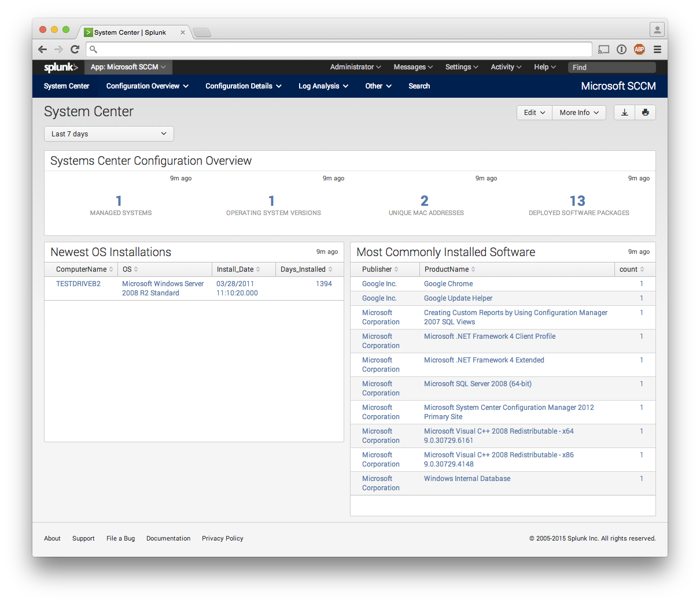Screen dimensions: 700x603
Task: Open the Edit dropdown button
Action: click(x=535, y=112)
